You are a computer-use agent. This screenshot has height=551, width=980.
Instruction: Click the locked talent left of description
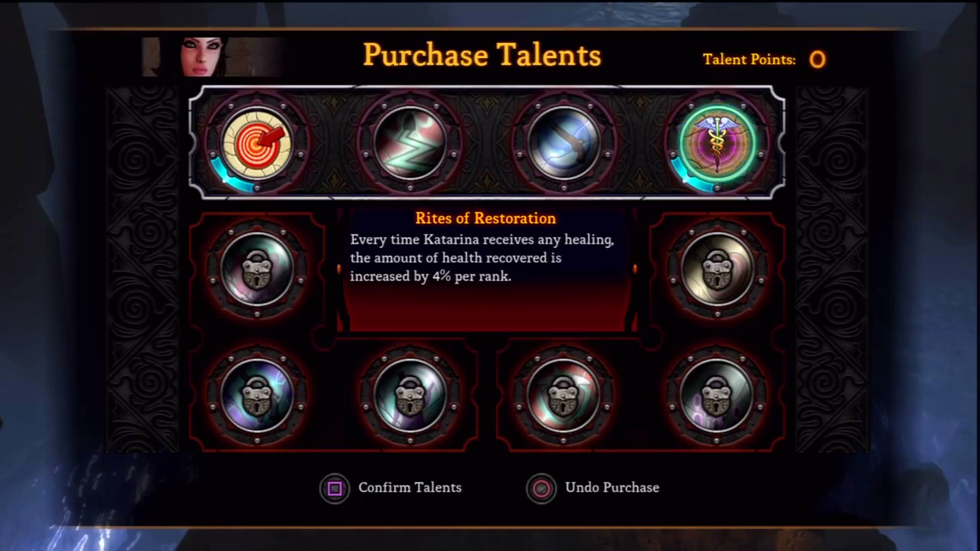[x=256, y=269]
